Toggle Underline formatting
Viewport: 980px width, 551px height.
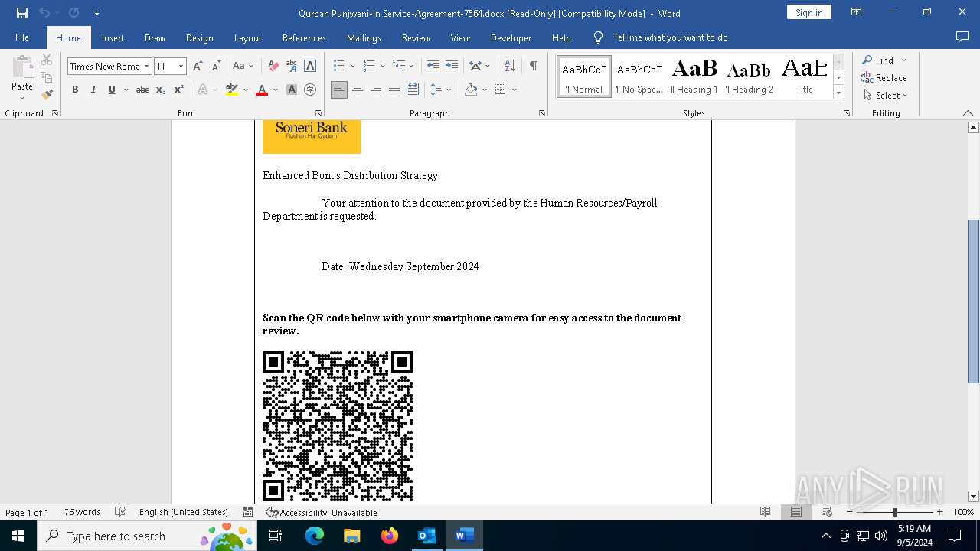[112, 90]
